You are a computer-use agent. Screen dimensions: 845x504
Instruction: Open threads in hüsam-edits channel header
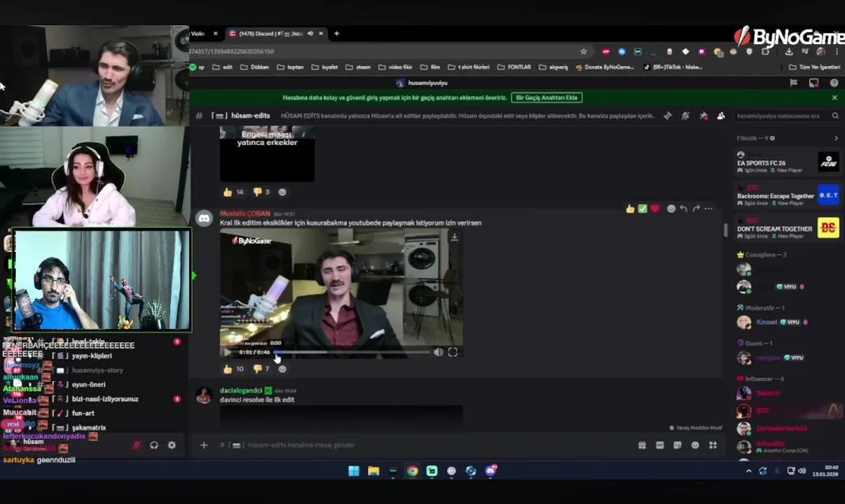pyautogui.click(x=667, y=115)
